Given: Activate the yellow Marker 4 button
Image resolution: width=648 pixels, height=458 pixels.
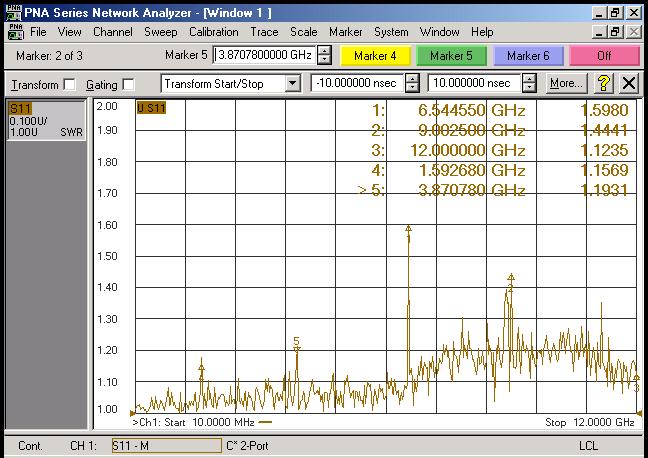Looking at the screenshot, I should coord(375,56).
